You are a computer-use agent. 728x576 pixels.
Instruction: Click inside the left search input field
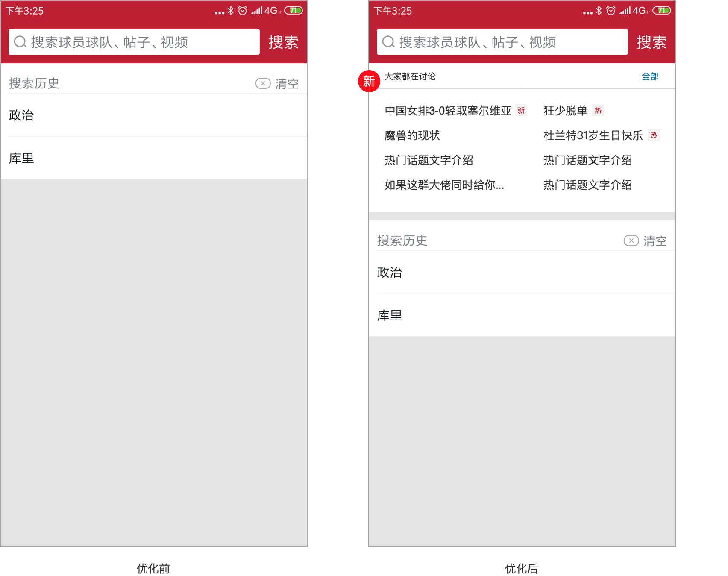pyautogui.click(x=128, y=42)
